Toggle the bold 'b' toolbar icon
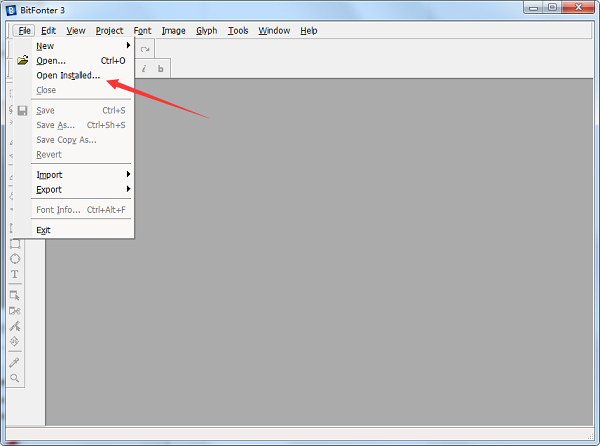Image resolution: width=600 pixels, height=446 pixels. click(x=161, y=69)
